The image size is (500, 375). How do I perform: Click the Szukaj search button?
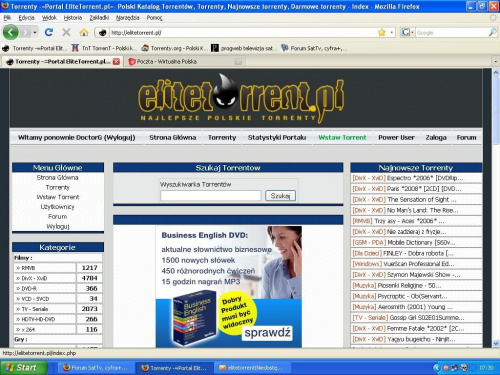(x=280, y=196)
